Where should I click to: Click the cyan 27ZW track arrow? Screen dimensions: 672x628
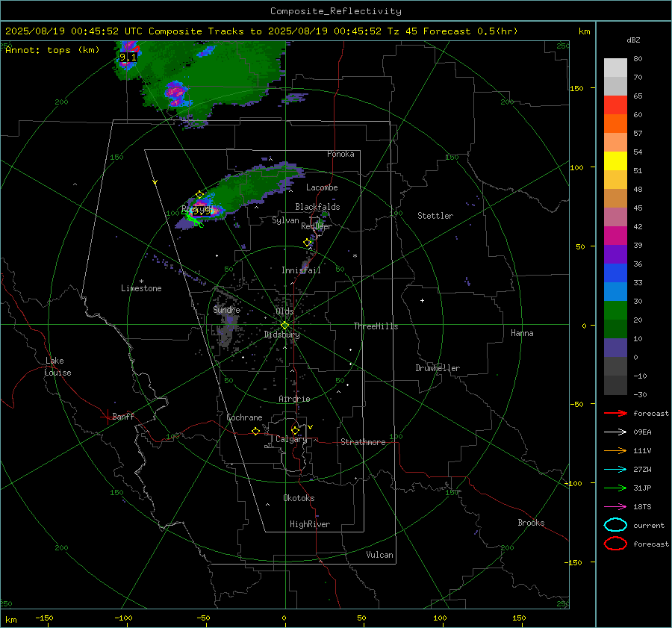[x=615, y=470]
